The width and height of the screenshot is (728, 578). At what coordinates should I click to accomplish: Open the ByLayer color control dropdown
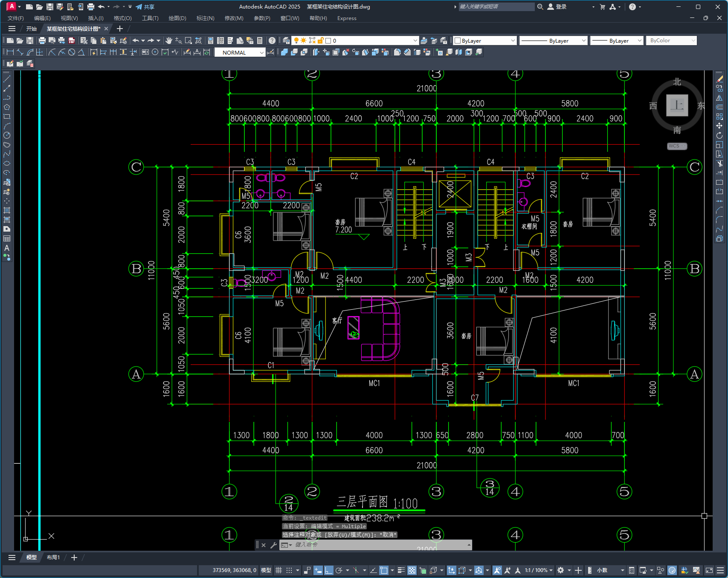tap(485, 41)
